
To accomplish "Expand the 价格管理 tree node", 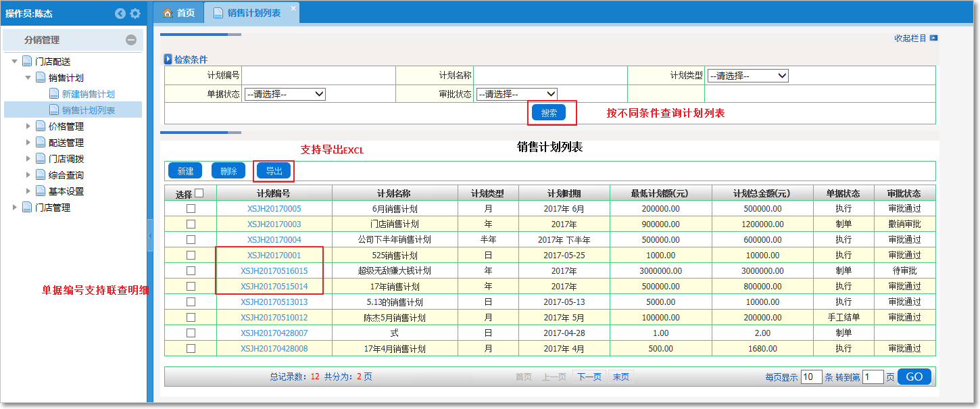I will [x=28, y=126].
